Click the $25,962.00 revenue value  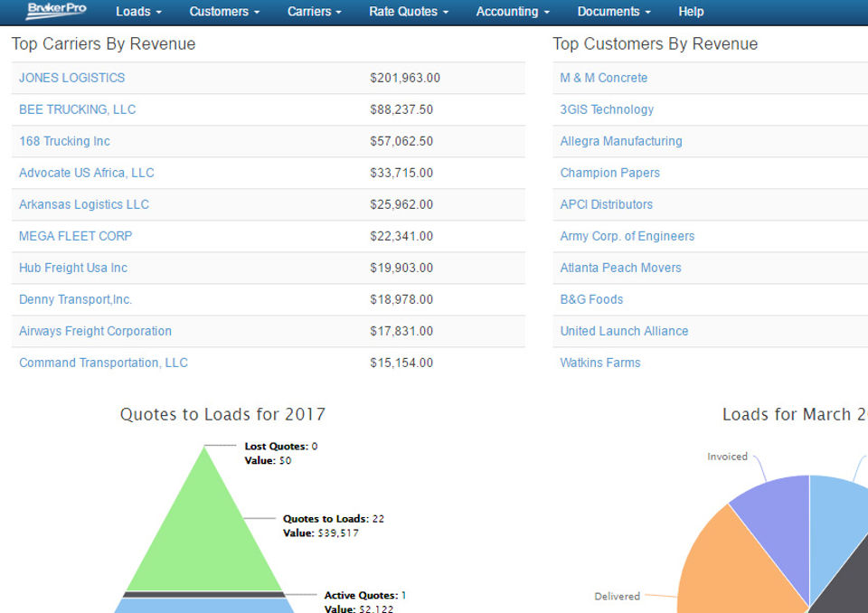click(x=401, y=204)
